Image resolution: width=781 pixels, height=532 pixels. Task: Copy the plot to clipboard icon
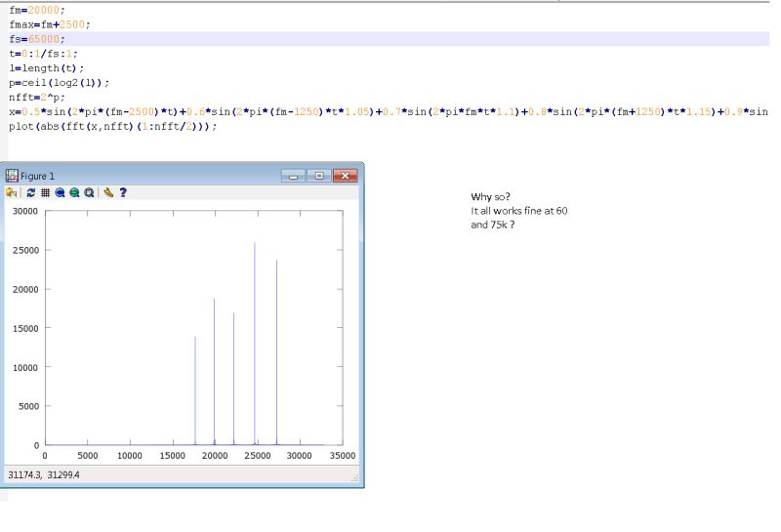pos(12,192)
